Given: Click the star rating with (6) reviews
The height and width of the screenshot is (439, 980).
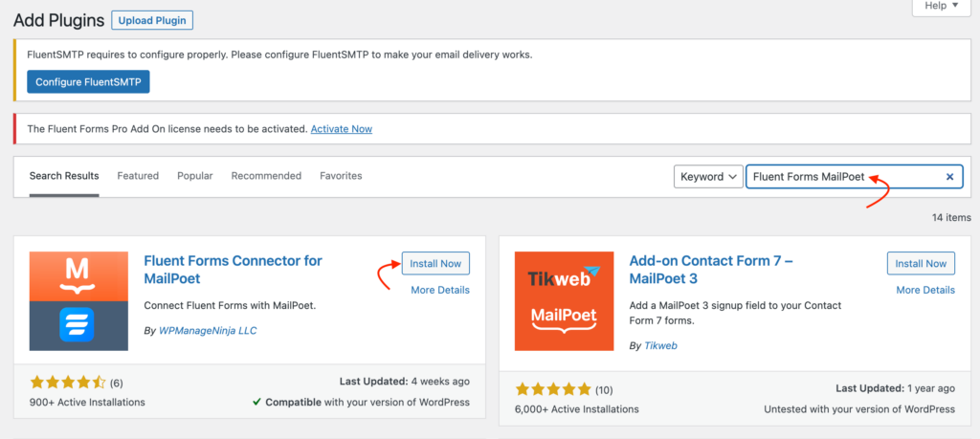Looking at the screenshot, I should click(77, 383).
